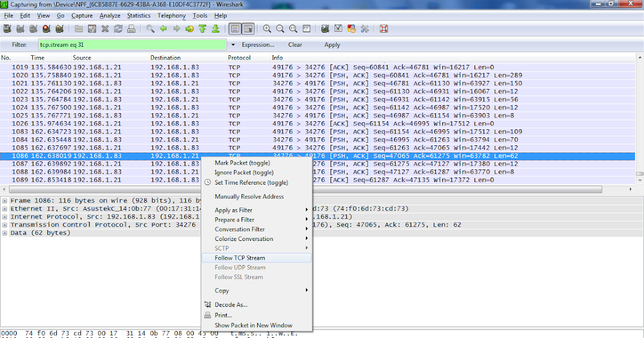Image resolution: width=644 pixels, height=338 pixels.
Task: Click the start new capture icon
Action: (x=33, y=29)
